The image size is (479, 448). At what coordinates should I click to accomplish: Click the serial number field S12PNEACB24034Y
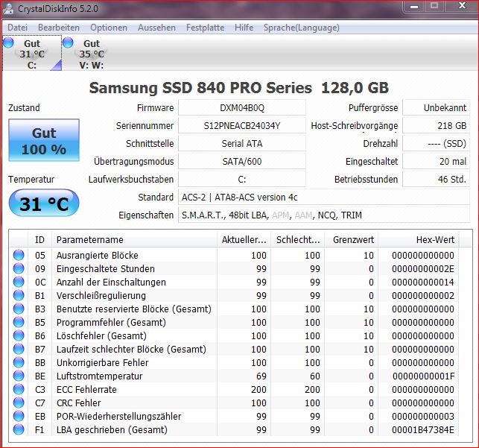[242, 125]
